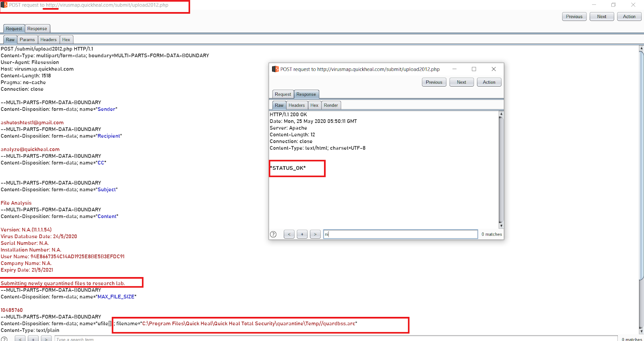Click the *STATUS_OK* response text

pyautogui.click(x=288, y=168)
